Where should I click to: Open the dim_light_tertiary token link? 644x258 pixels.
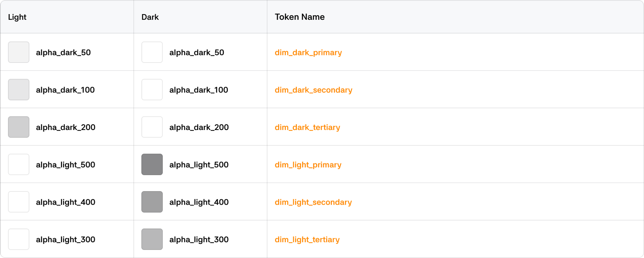(307, 240)
